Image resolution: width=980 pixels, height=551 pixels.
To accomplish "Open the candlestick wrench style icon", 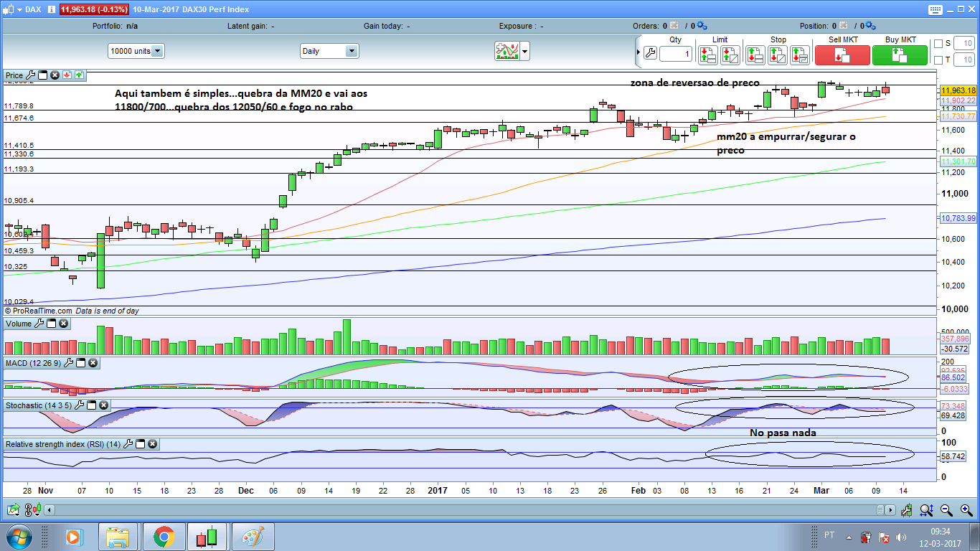I will tap(908, 510).
